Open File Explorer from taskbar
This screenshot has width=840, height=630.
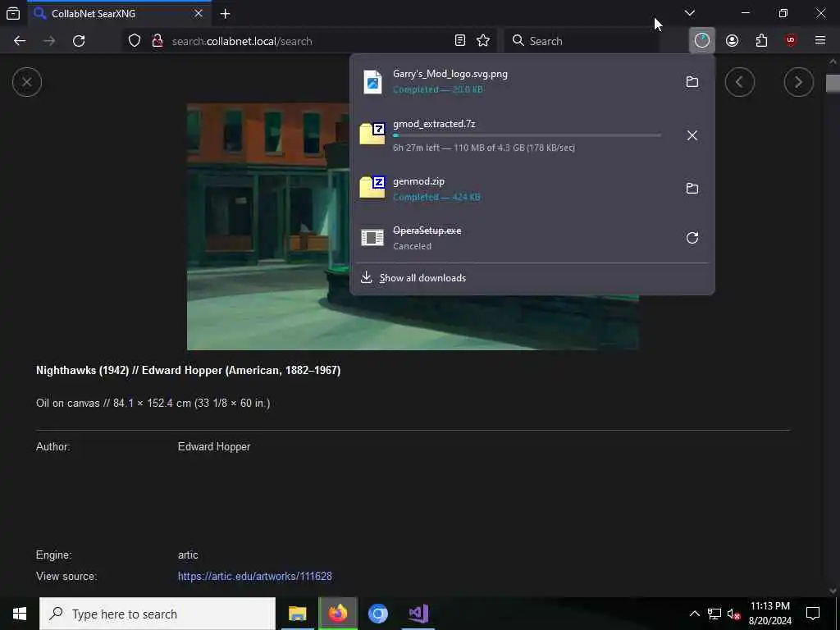click(x=297, y=614)
